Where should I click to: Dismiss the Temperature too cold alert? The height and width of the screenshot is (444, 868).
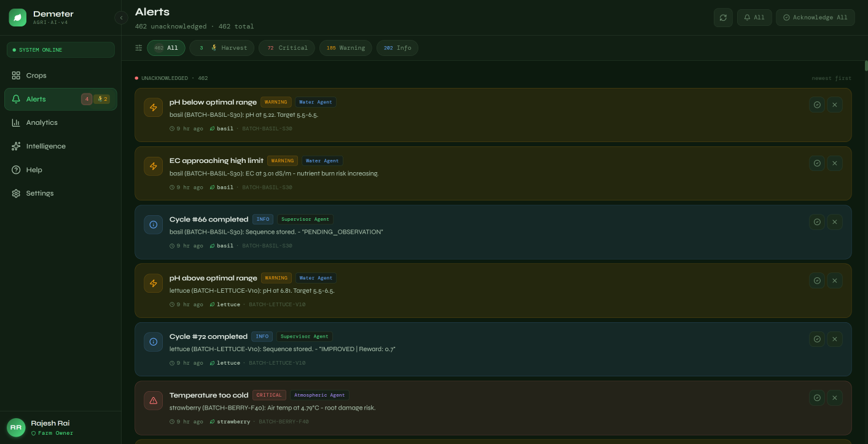pos(834,398)
